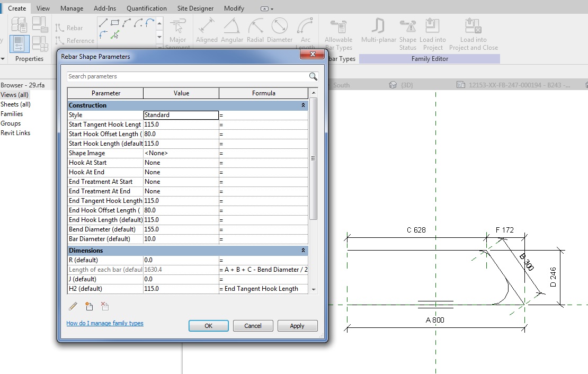
Task: Select the Diameter dimension tool
Action: (x=279, y=29)
